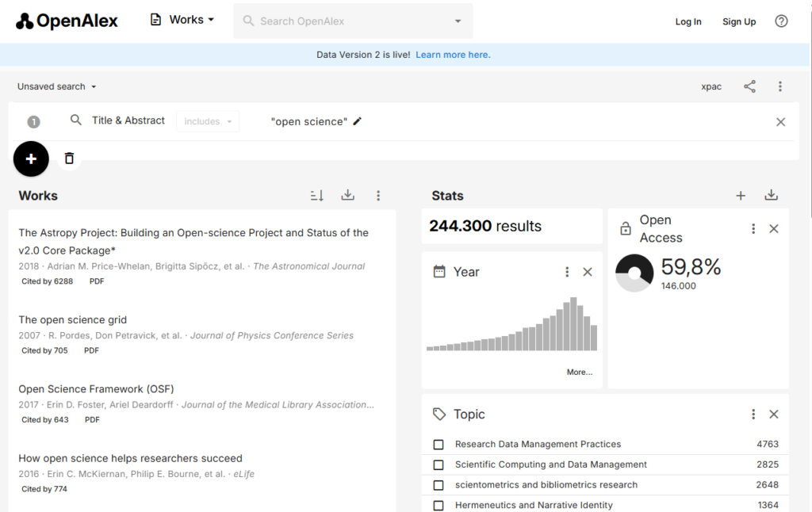
Task: Expand the Unsaved search dropdown
Action: [x=56, y=86]
